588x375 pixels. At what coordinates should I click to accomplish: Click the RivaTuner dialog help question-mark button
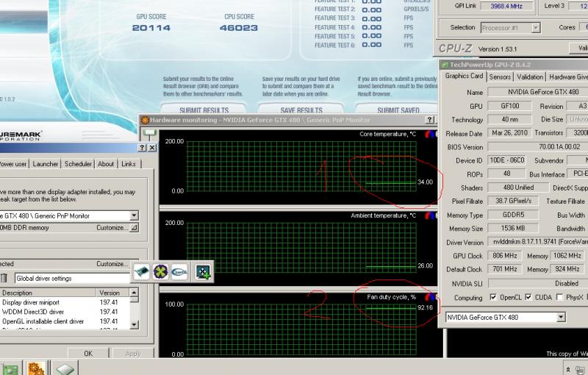(x=142, y=148)
